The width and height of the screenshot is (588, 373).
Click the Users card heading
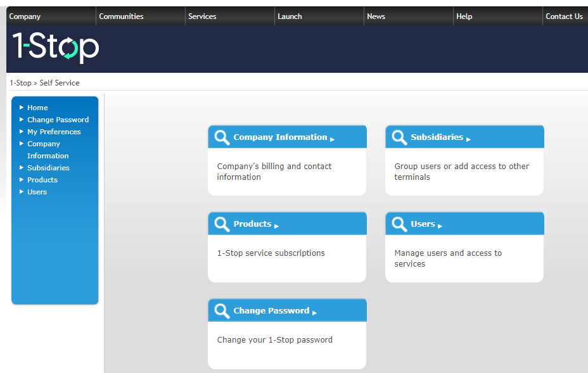tap(423, 224)
